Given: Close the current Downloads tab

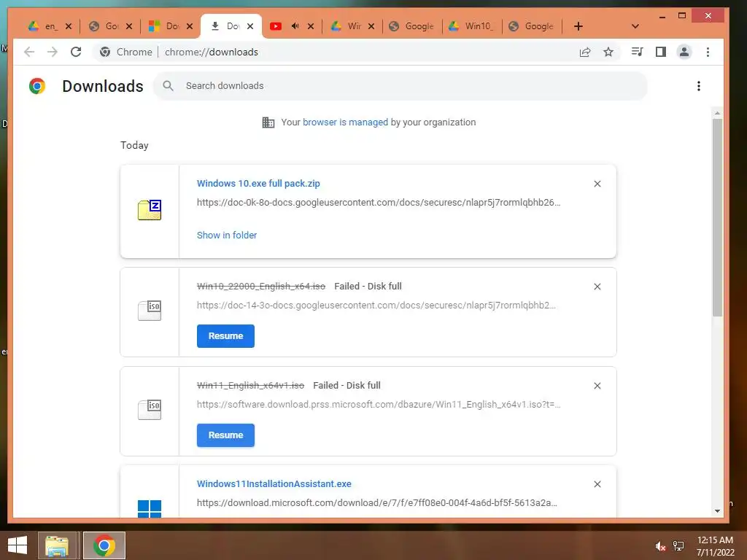Looking at the screenshot, I should click(x=250, y=26).
